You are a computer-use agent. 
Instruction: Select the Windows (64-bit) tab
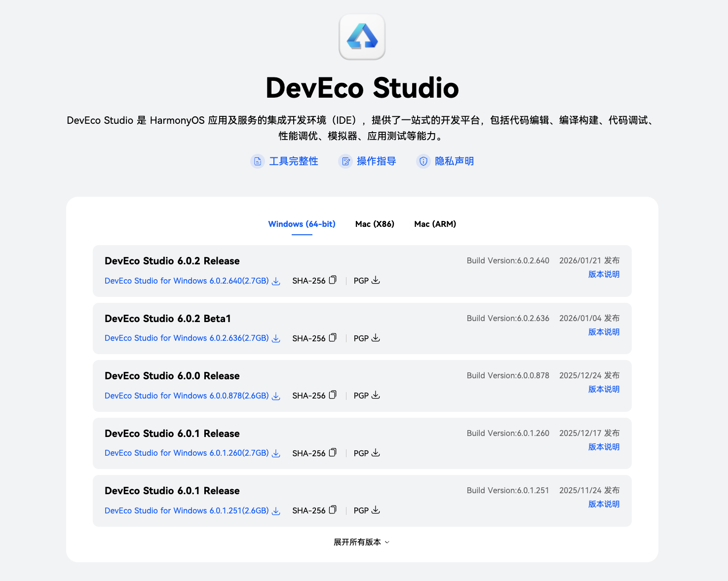click(x=302, y=224)
